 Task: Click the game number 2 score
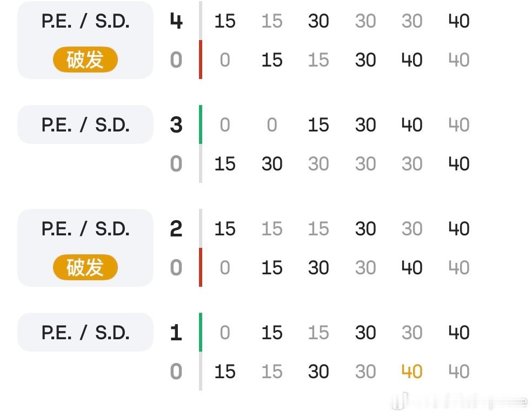(x=176, y=228)
